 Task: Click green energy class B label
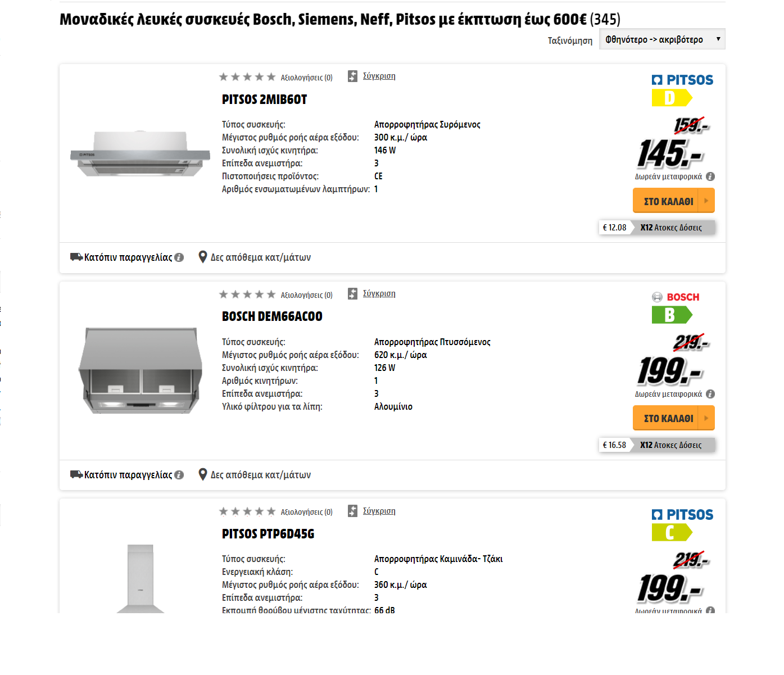click(671, 315)
